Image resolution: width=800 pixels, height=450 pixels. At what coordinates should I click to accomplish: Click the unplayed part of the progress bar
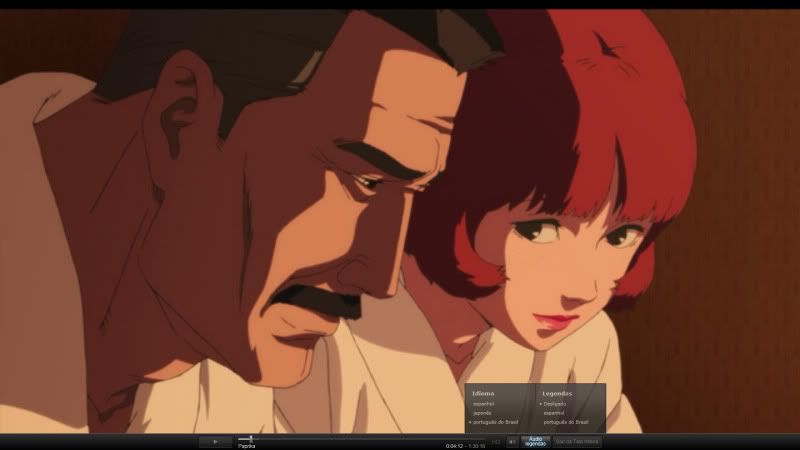350,438
